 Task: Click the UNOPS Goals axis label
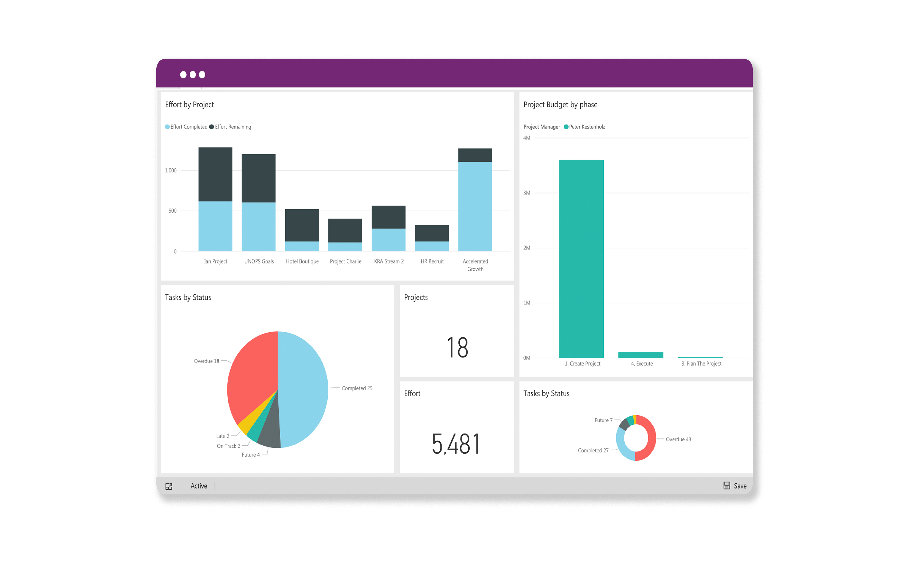(259, 262)
